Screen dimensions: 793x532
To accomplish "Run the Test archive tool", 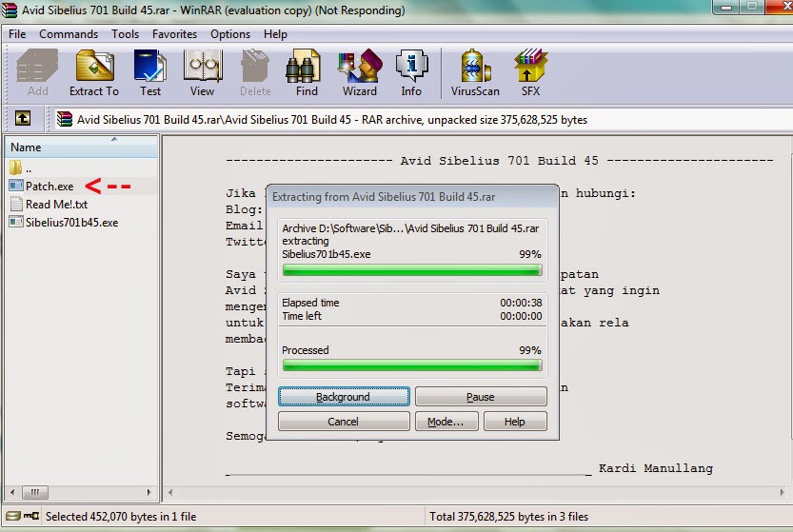I will click(150, 73).
